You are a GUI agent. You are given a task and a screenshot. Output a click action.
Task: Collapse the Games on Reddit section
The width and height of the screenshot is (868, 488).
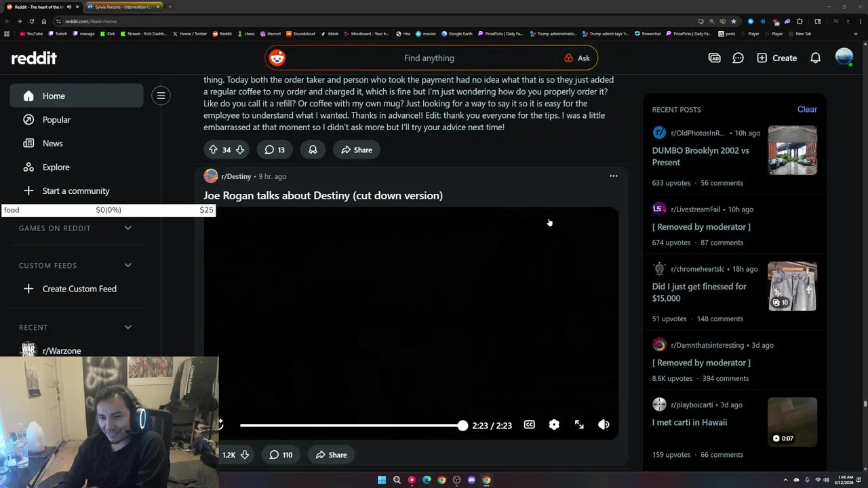pos(127,228)
